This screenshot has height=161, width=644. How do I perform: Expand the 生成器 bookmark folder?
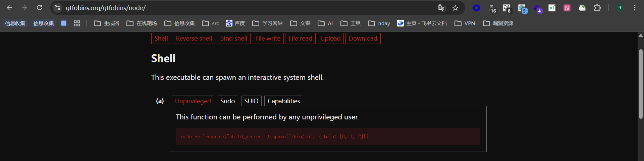[x=107, y=23]
